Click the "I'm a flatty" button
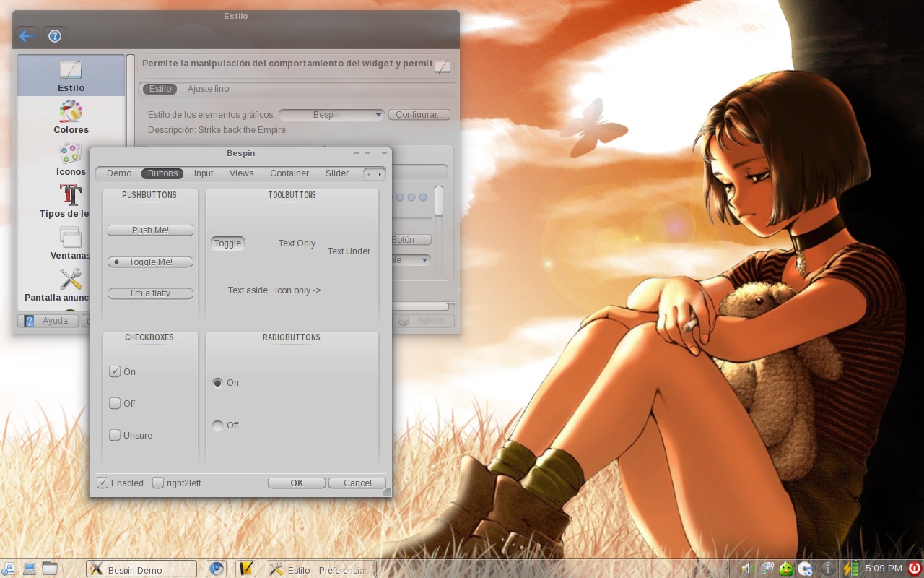Viewport: 924px width, 578px height. 150,293
